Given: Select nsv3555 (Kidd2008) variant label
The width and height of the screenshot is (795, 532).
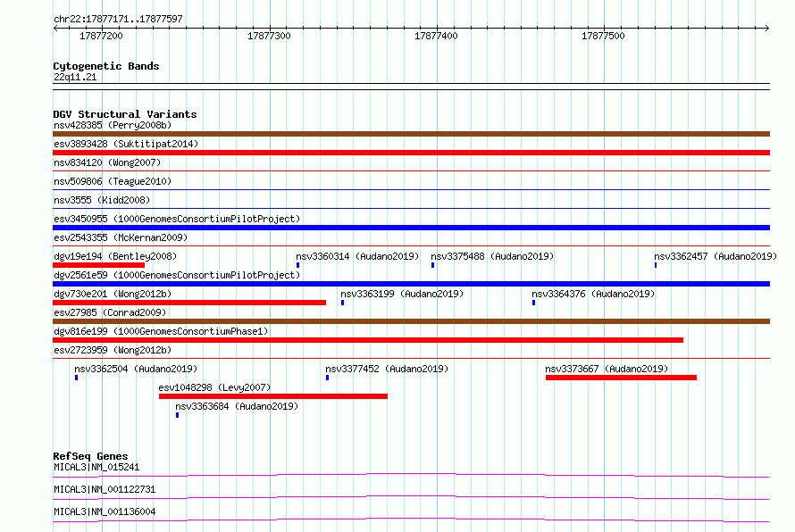Looking at the screenshot, I should (102, 200).
